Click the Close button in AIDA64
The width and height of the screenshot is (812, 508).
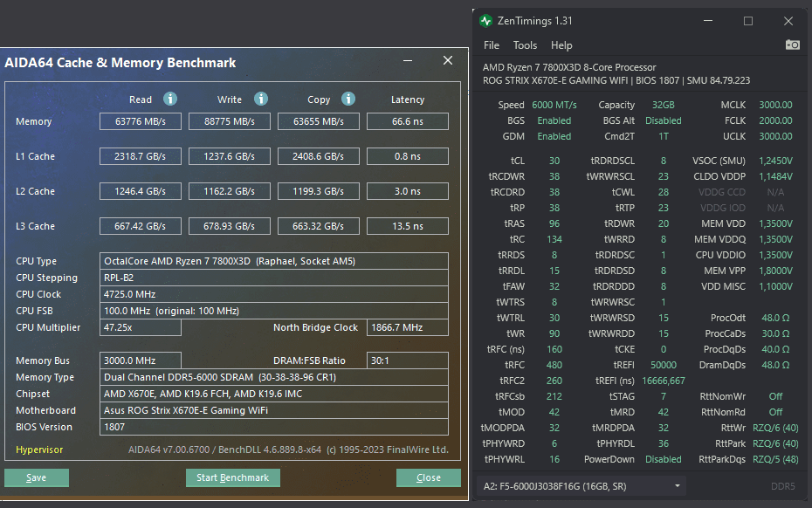tap(429, 477)
